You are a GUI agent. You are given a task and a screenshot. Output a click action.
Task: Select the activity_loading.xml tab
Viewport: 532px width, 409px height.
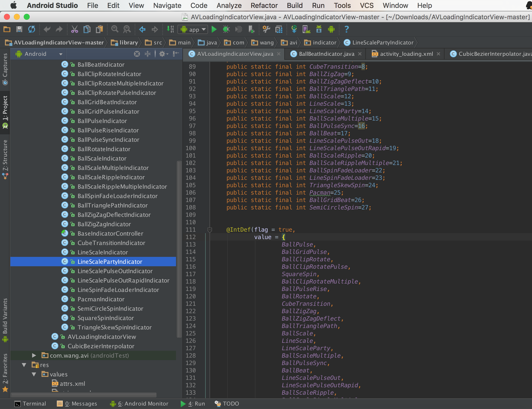pos(404,54)
